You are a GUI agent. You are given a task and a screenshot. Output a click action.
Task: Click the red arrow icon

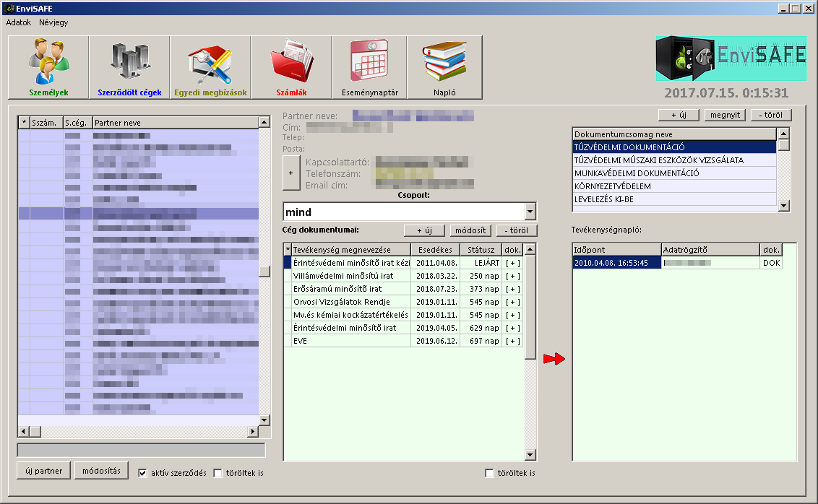pyautogui.click(x=554, y=359)
